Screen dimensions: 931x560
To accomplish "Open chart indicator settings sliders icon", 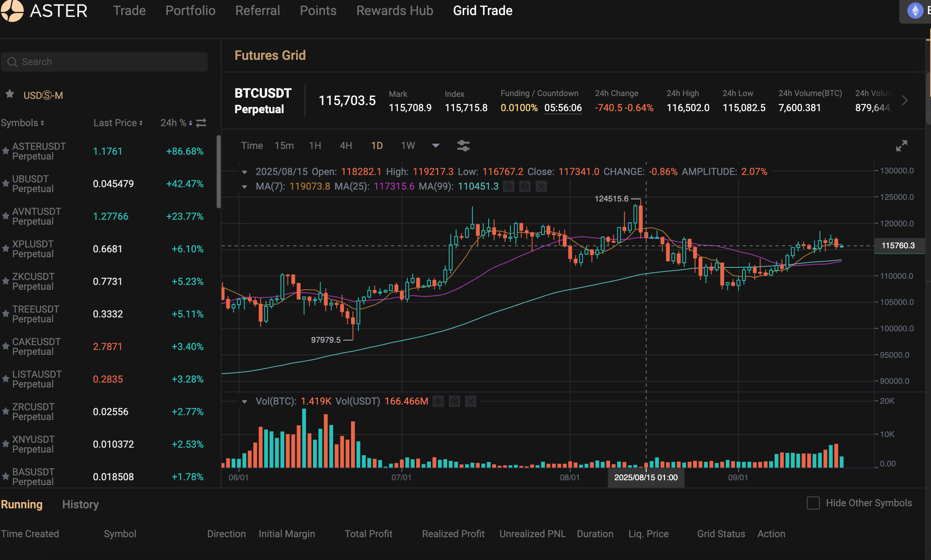I will [463, 146].
